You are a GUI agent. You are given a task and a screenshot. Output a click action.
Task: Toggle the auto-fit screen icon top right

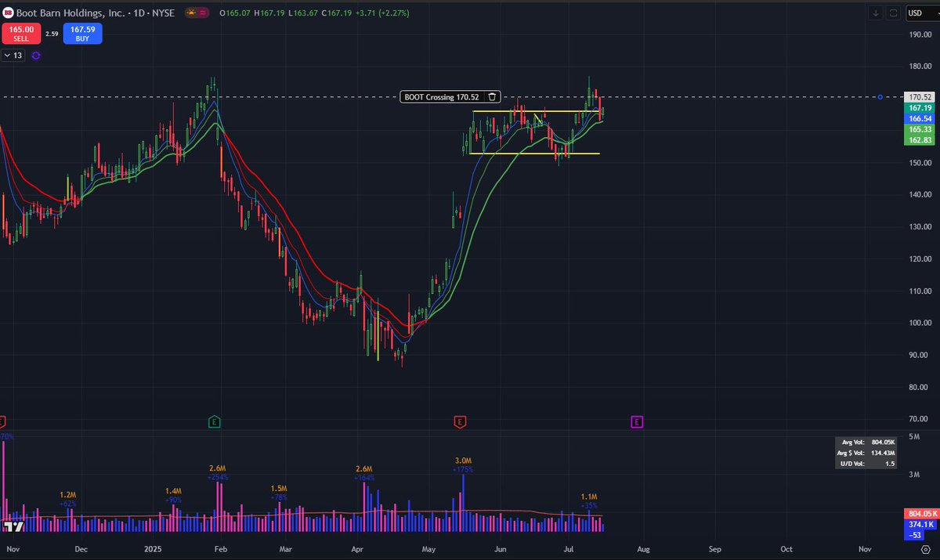tap(892, 13)
